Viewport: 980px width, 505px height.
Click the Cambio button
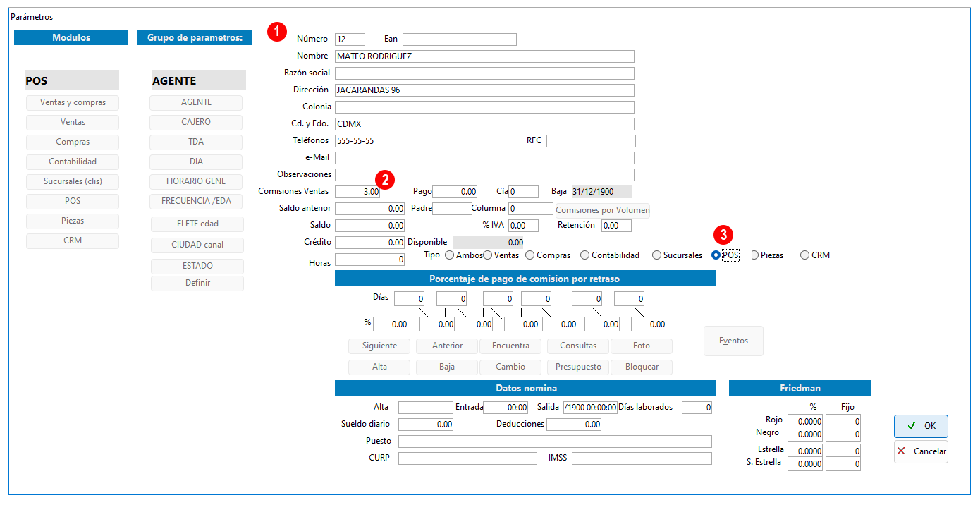[x=510, y=367]
